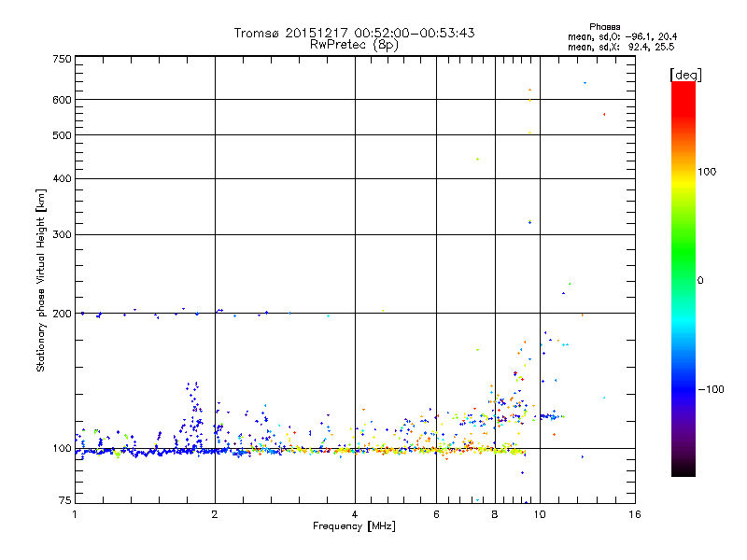747x560 pixels.
Task: Click the "200" y-axis tick label
Action: tap(62, 314)
